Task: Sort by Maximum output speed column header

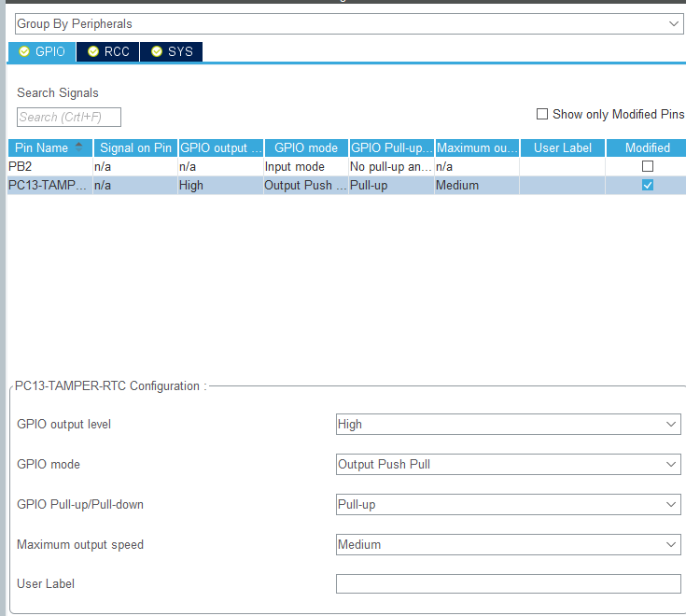Action: click(477, 147)
